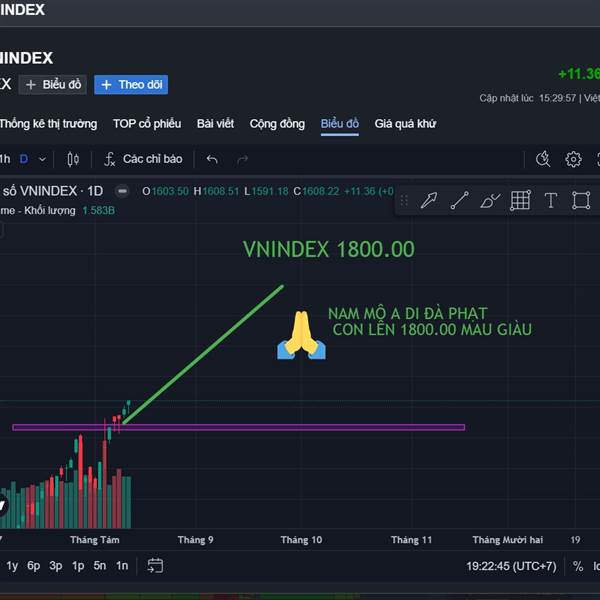Image resolution: width=600 pixels, height=600 pixels.
Task: Open the candlestick chart style picker
Action: point(73,159)
